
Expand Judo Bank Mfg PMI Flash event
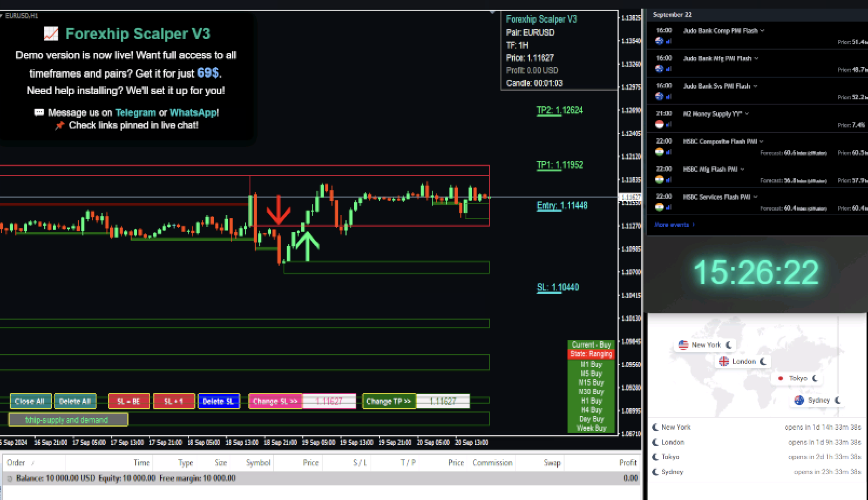tap(756, 58)
